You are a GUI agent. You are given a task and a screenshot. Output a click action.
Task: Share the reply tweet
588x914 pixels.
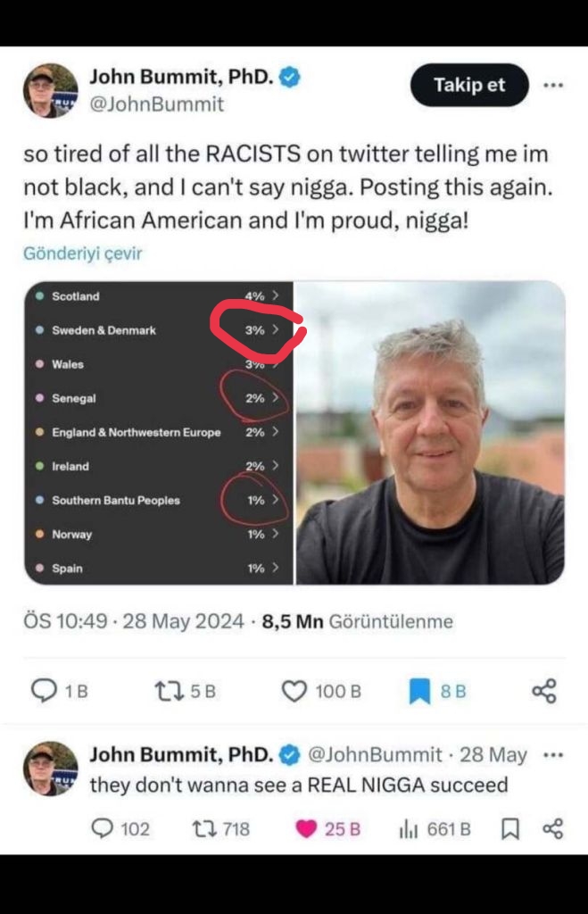[552, 829]
